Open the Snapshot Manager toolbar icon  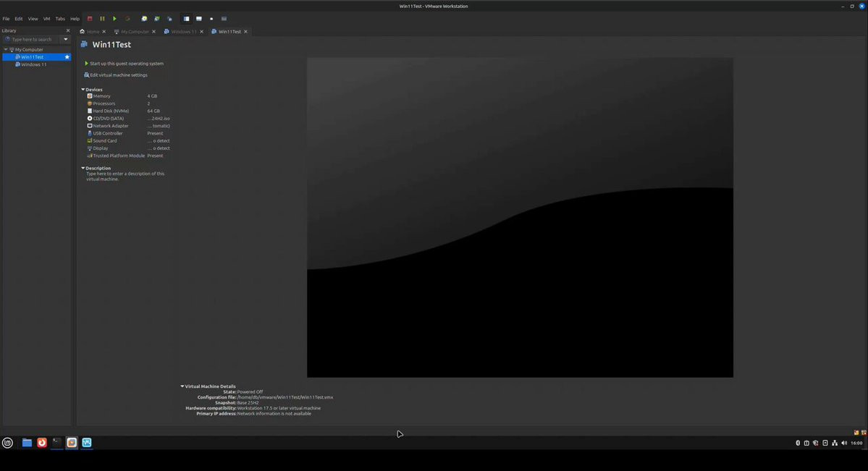tap(169, 19)
